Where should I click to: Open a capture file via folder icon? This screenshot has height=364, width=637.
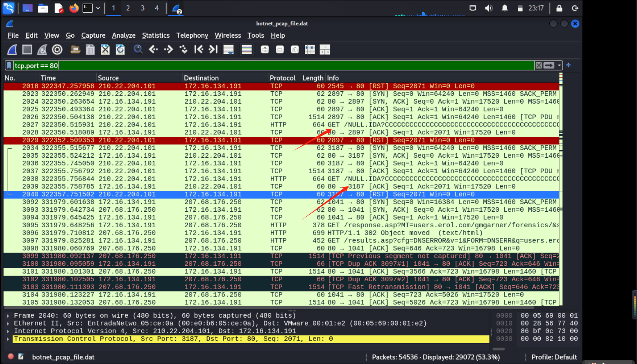tap(75, 50)
